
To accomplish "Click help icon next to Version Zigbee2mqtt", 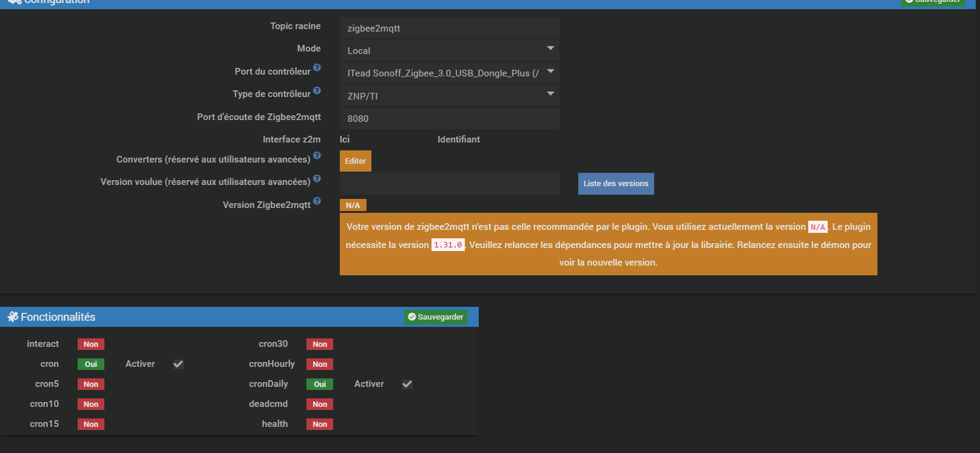I will point(317,201).
